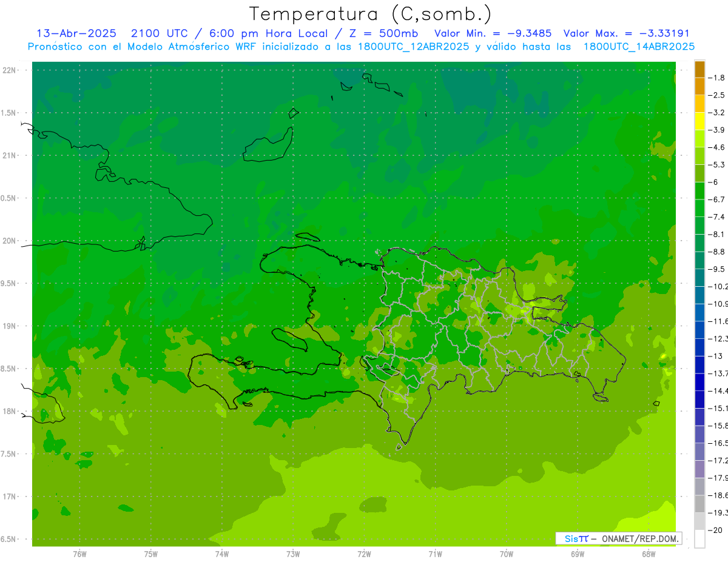Image resolution: width=728 pixels, height=562 pixels.
Task: Click the '-3.9' color bar value
Action: coord(717,130)
